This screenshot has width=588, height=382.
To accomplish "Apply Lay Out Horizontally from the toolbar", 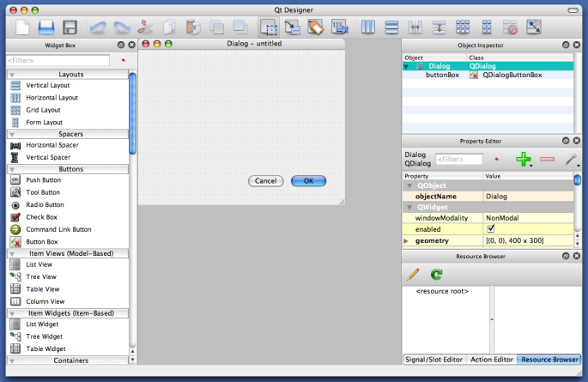I will click(x=368, y=27).
